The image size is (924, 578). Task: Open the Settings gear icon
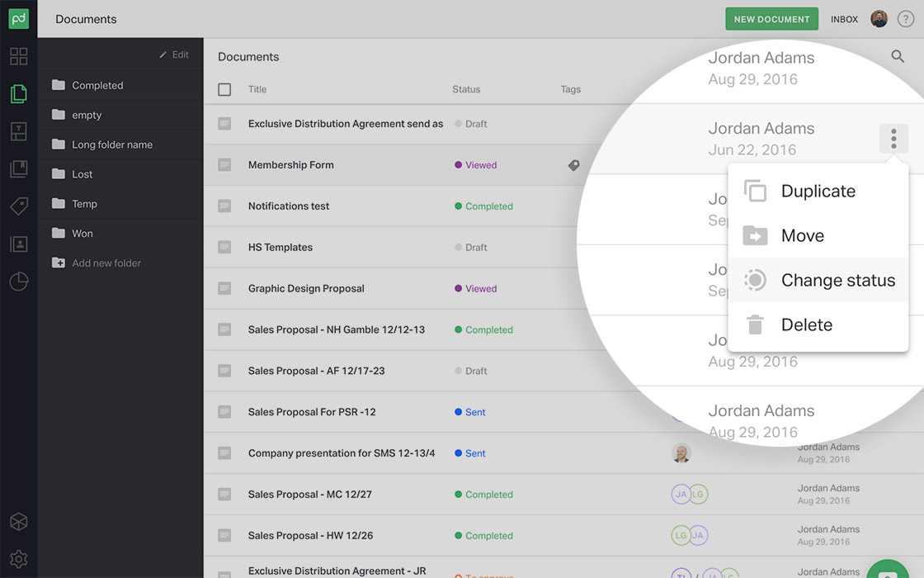[19, 558]
